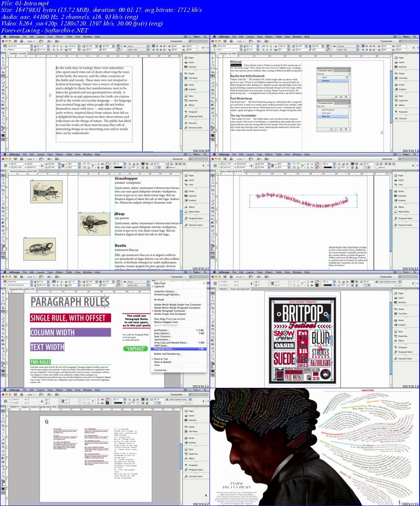420x506 pixels.
Task: Expand English: USA language dropdown in zoology window
Action: (x=148, y=50)
